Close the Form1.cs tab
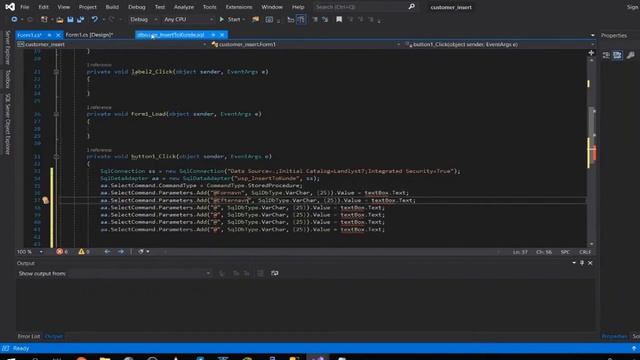The width and height of the screenshot is (640, 360). click(x=58, y=35)
